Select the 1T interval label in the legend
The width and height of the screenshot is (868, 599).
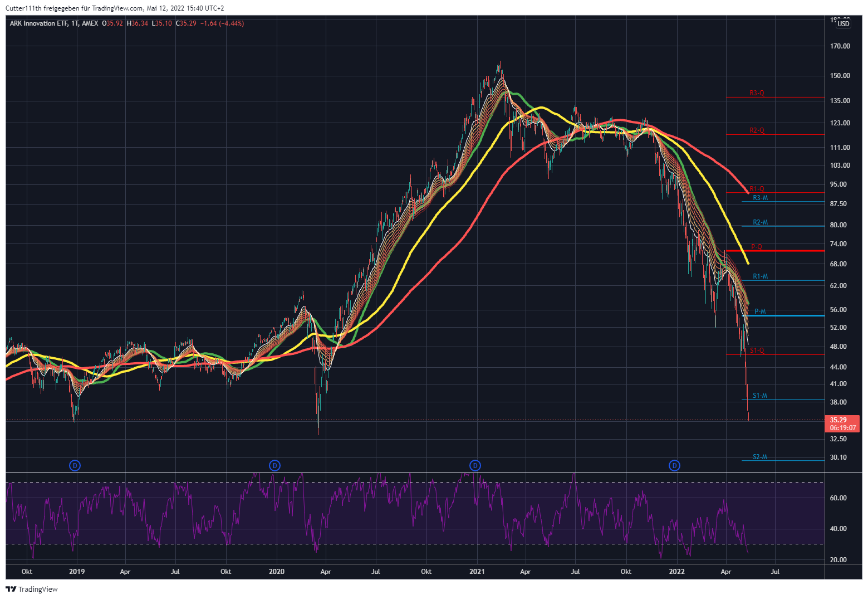tap(75, 23)
